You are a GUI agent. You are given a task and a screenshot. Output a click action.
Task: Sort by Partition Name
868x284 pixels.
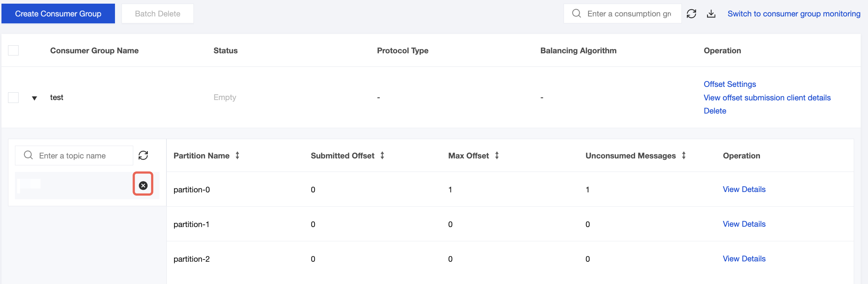click(x=237, y=156)
